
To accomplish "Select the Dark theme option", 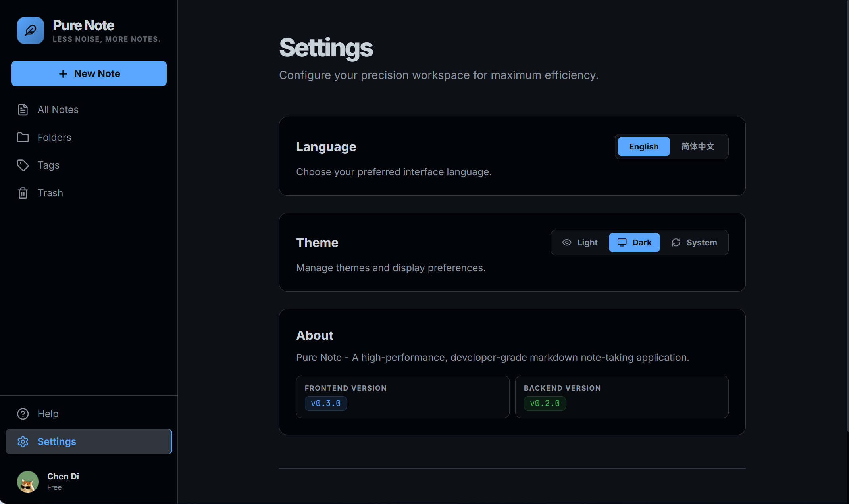I will (x=634, y=242).
